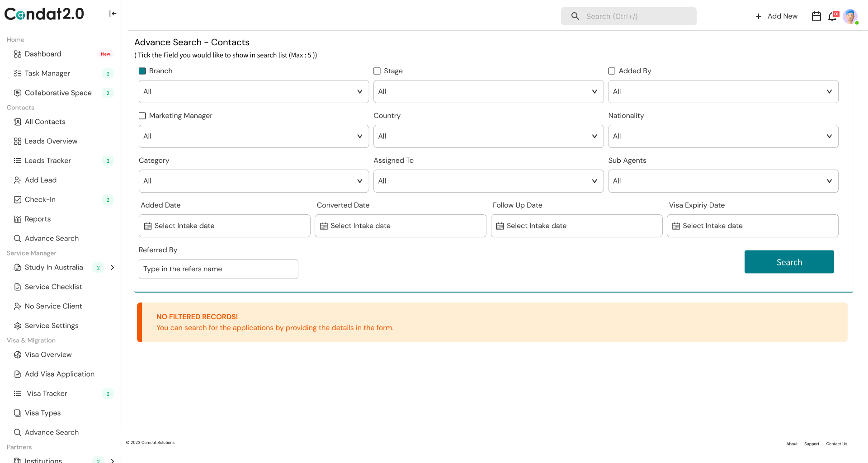Screen dimensions: 868x463
Task: Open the calendar icon in the header
Action: pos(816,16)
